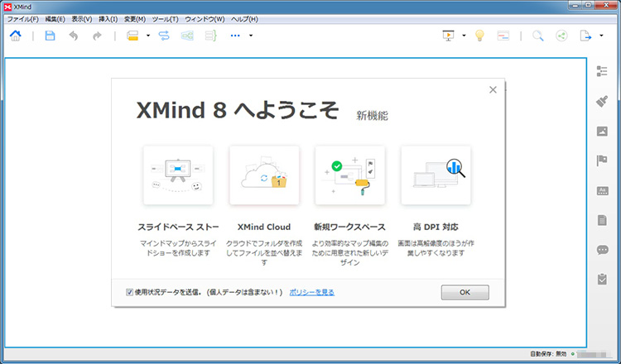Image resolution: width=621 pixels, height=364 pixels.
Task: Click the 新規ワークスペース heading text
Action: [x=349, y=227]
